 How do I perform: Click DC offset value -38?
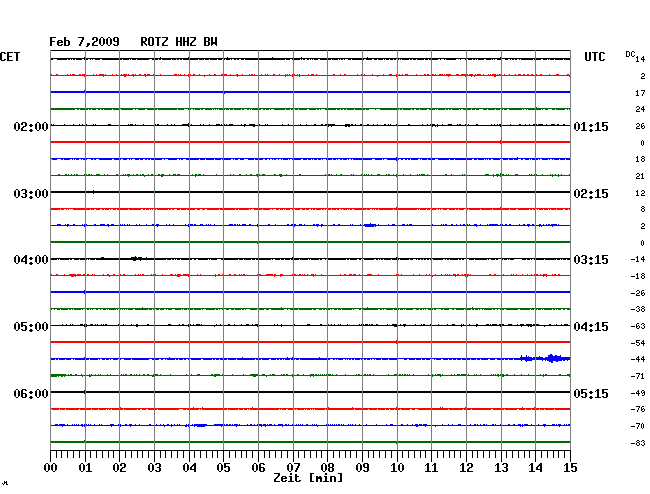[638, 309]
